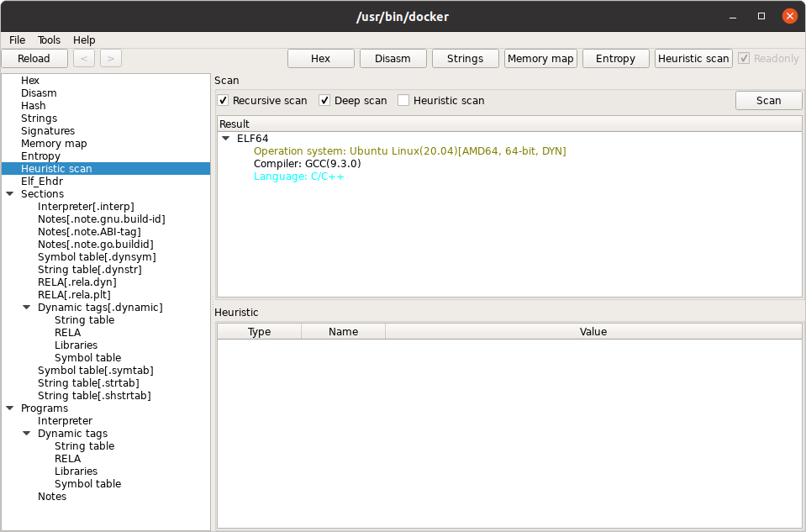Disable the Recursive scan checkbox
The image size is (806, 532).
(x=223, y=100)
